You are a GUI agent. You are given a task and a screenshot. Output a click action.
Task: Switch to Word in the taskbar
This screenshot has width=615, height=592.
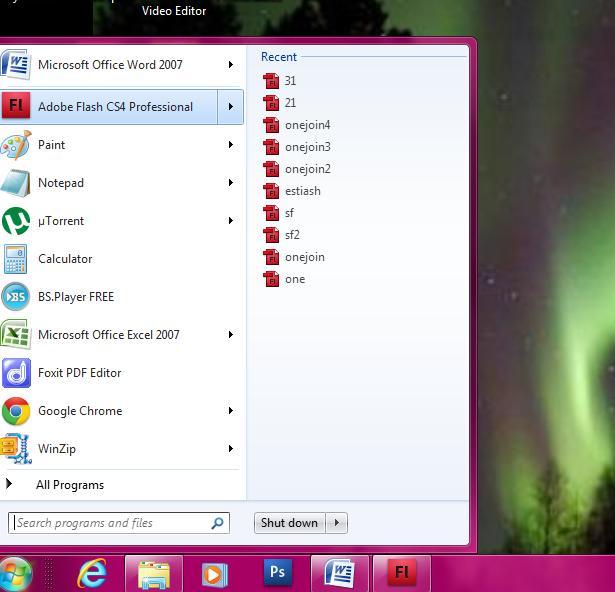click(x=340, y=574)
